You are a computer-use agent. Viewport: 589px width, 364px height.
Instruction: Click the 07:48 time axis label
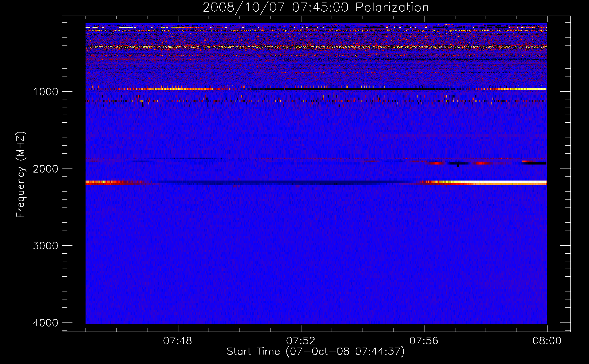coord(178,341)
